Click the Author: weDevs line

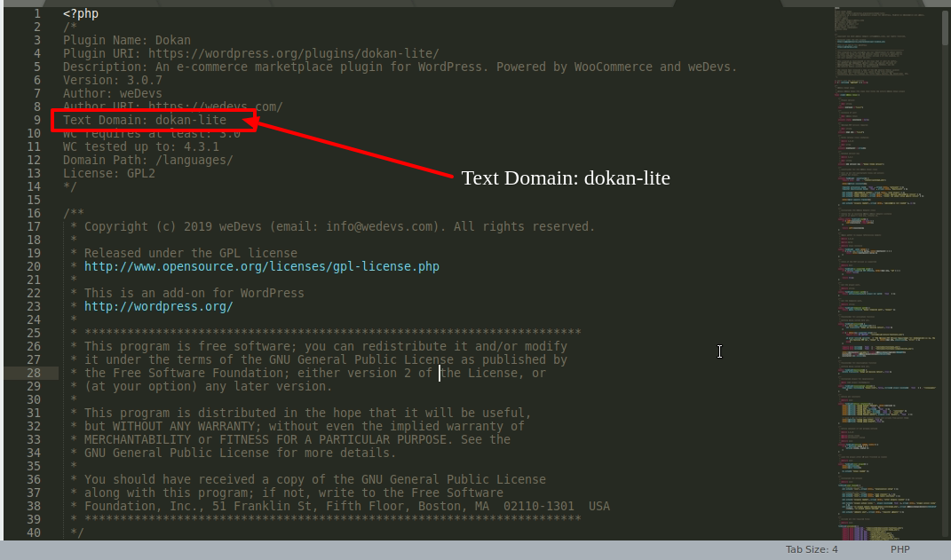(112, 93)
